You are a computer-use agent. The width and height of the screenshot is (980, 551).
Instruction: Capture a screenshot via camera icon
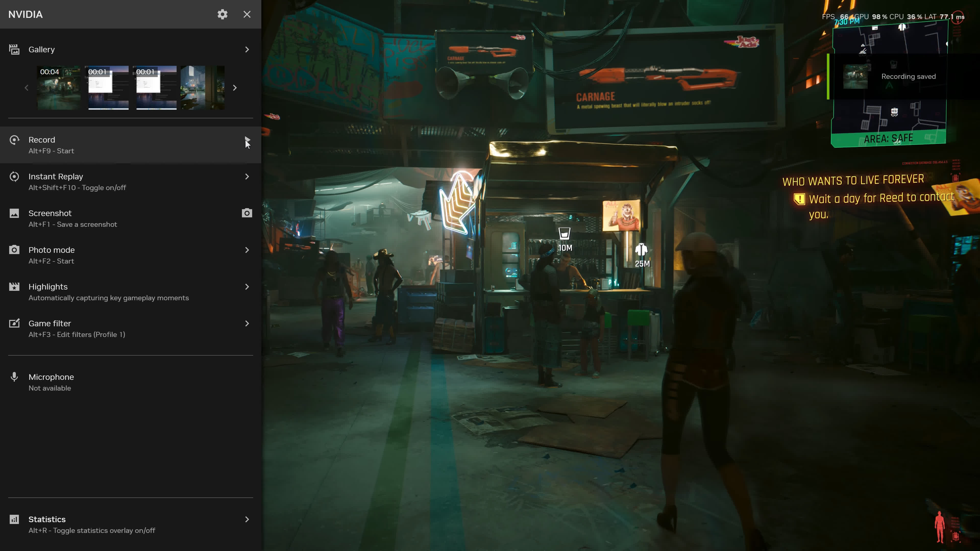click(247, 213)
